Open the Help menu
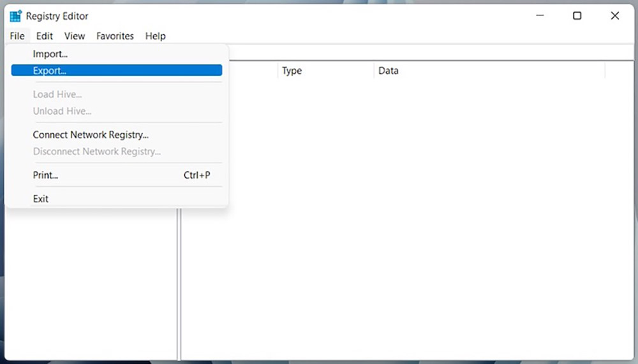638x364 pixels. click(x=156, y=36)
